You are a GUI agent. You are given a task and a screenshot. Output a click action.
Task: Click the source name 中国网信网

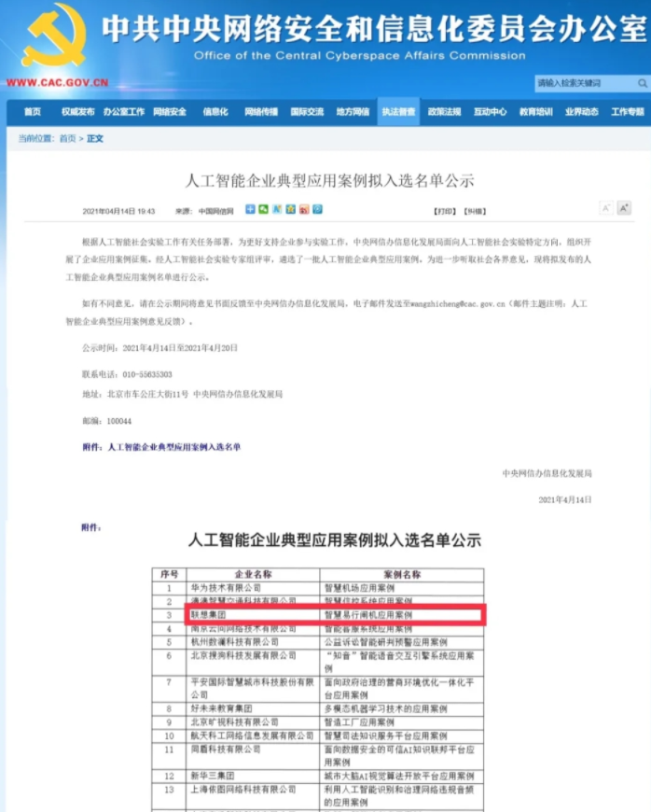tap(216, 211)
